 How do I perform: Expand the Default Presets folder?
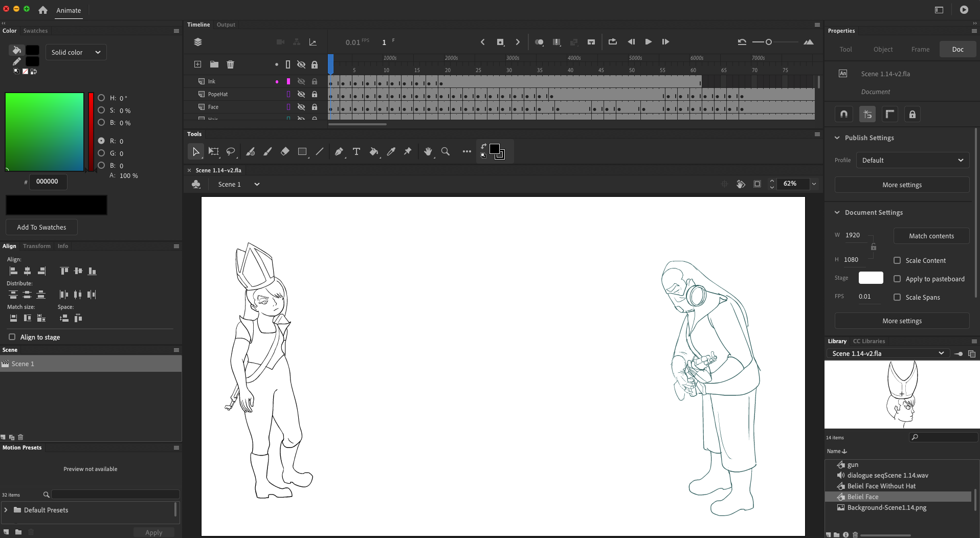(6, 510)
